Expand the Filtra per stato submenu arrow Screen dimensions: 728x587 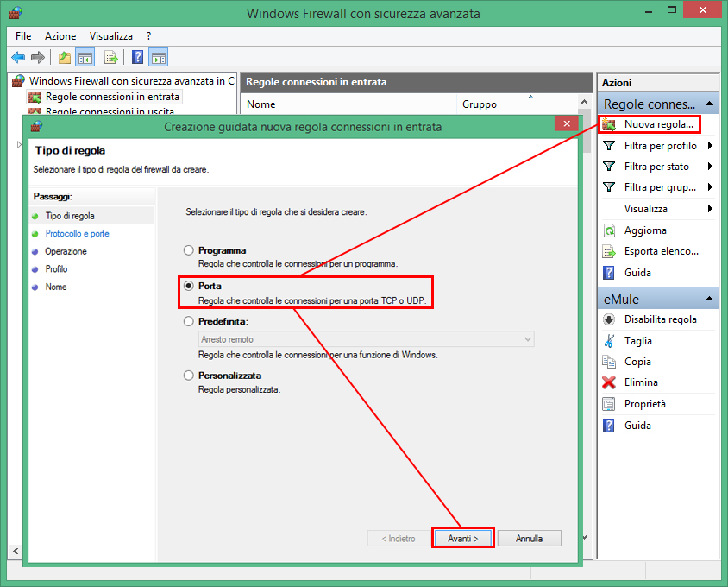(x=710, y=167)
